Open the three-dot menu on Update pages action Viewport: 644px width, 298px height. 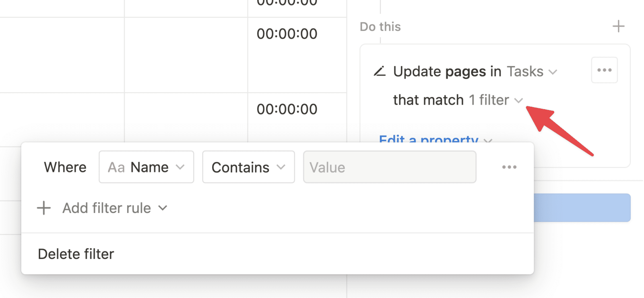(604, 70)
